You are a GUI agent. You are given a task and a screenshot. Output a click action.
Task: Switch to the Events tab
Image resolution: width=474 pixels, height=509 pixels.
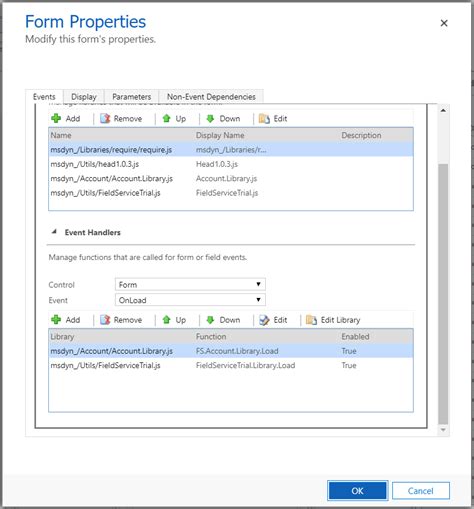click(x=44, y=97)
